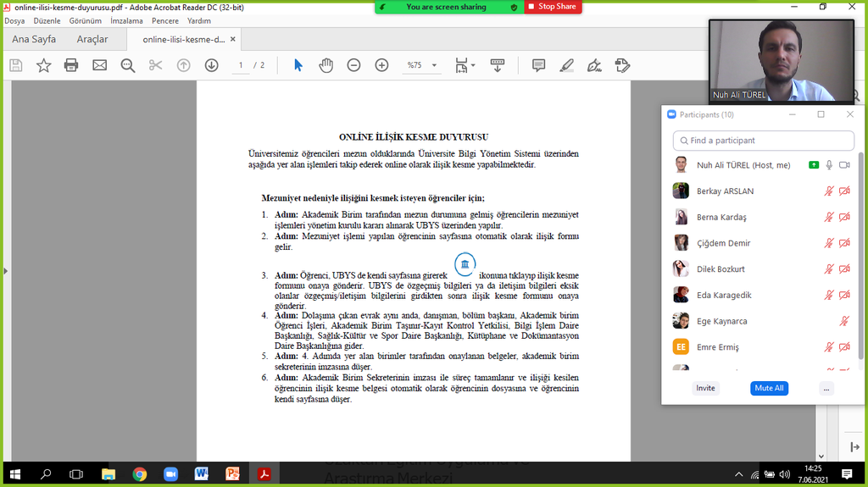Screen dimensions: 868x487
Task: Bookmark the file with star icon
Action: [43, 65]
